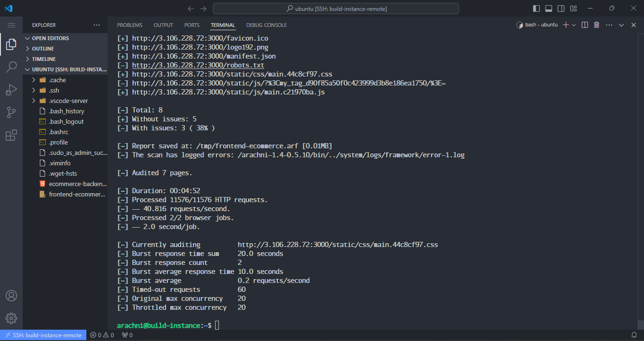This screenshot has width=644, height=341.
Task: Expand the Open Editors section
Action: pyautogui.click(x=65, y=38)
